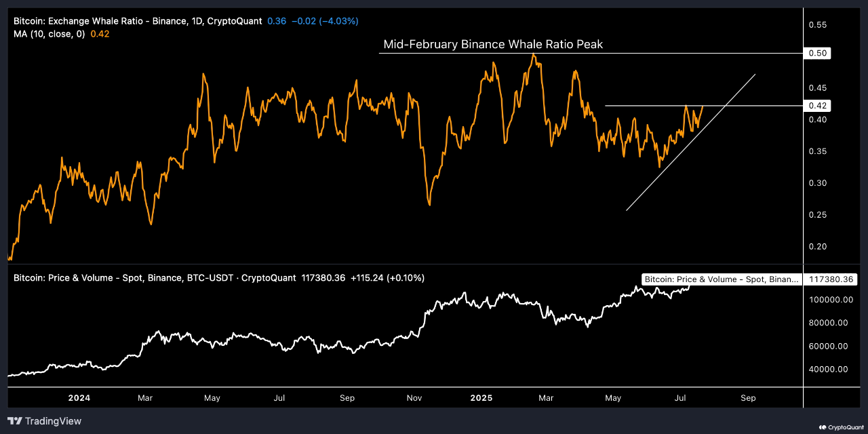This screenshot has width=868, height=434.
Task: Click the blue 0.36 whale ratio value
Action: pos(277,21)
